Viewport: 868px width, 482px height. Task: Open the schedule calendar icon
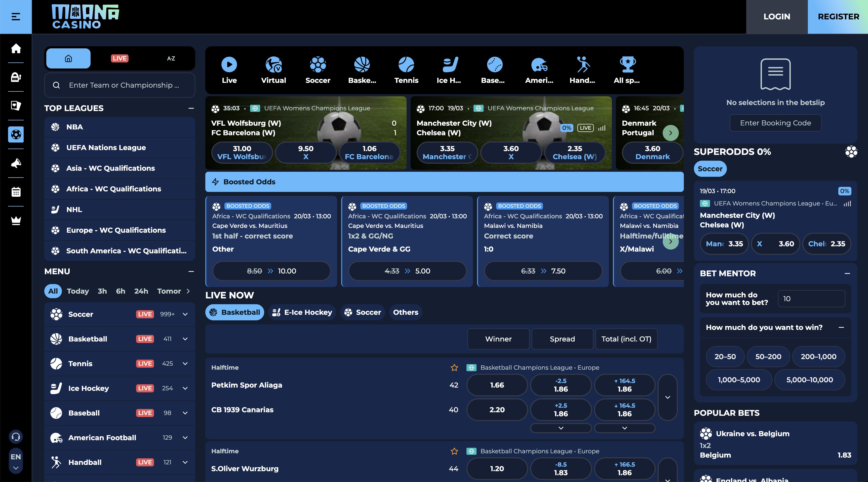coord(16,192)
